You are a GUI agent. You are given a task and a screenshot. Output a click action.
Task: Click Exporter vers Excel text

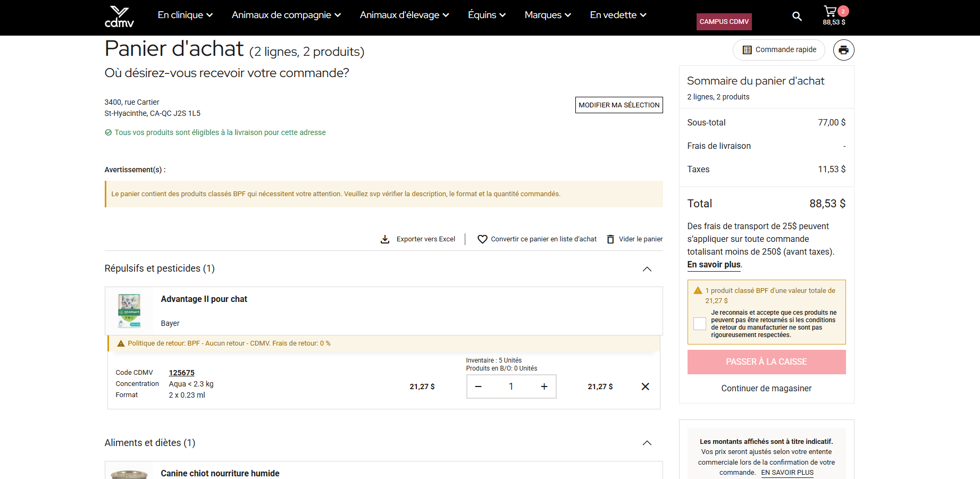click(x=425, y=239)
